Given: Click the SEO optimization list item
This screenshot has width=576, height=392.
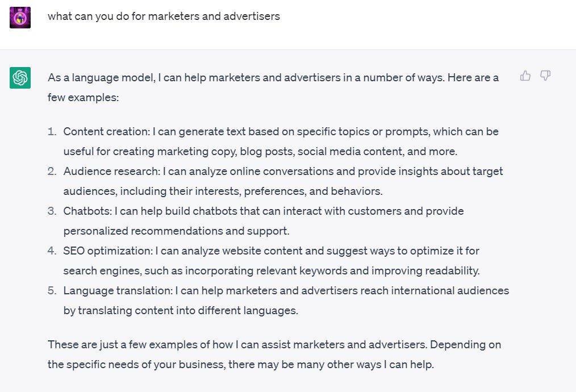Looking at the screenshot, I should (271, 260).
